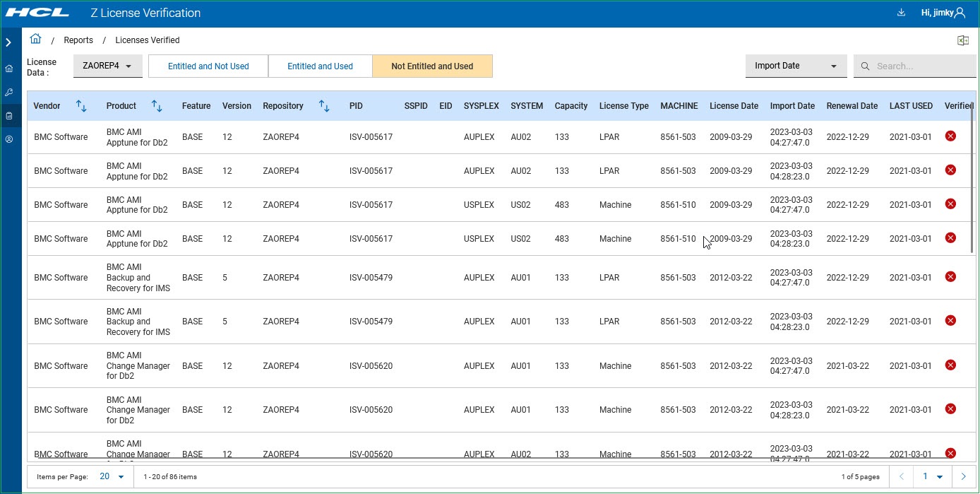Go to next page using right arrow
Viewport: 980px width, 494px height.
[x=963, y=476]
